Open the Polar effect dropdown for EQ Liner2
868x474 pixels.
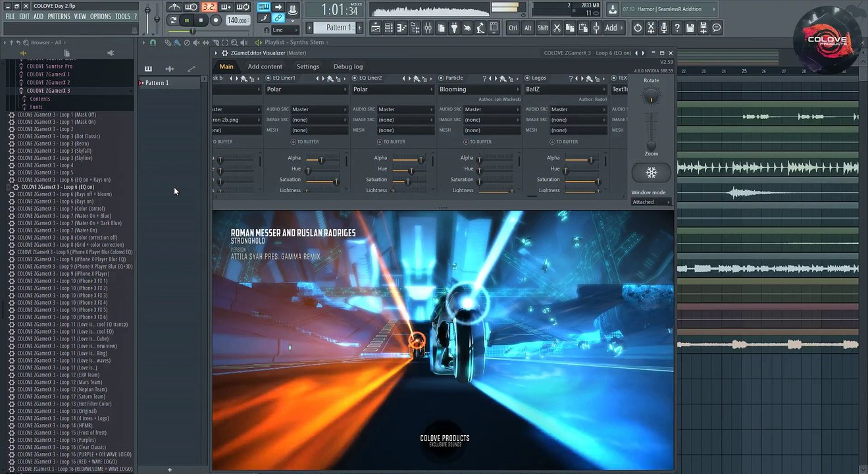392,90
